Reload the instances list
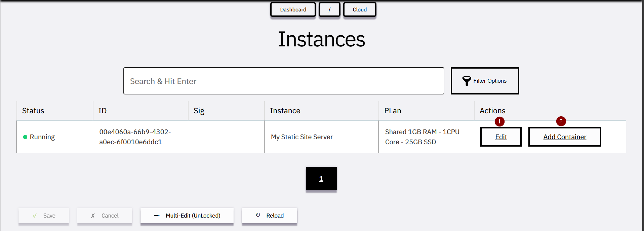644x231 pixels. [270, 216]
